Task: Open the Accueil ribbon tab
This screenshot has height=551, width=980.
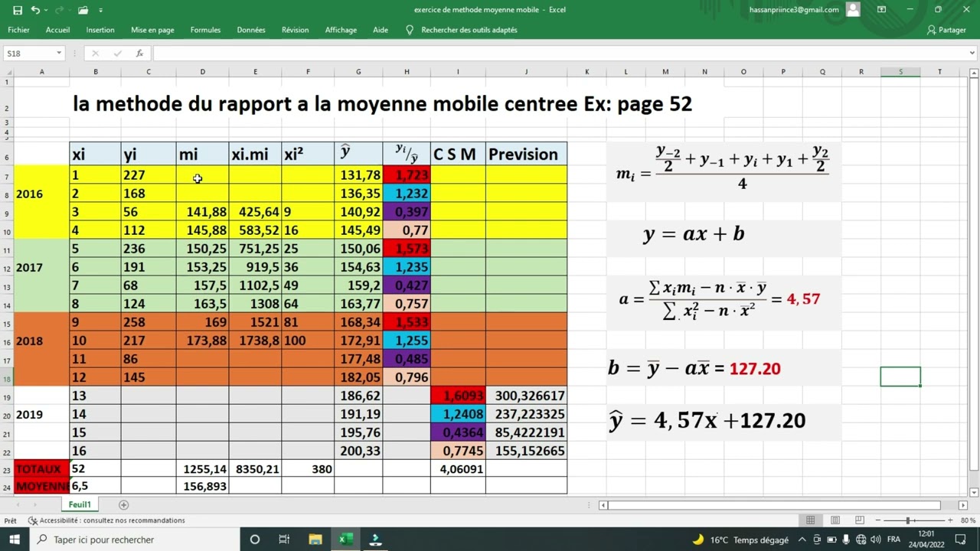Action: 57,30
